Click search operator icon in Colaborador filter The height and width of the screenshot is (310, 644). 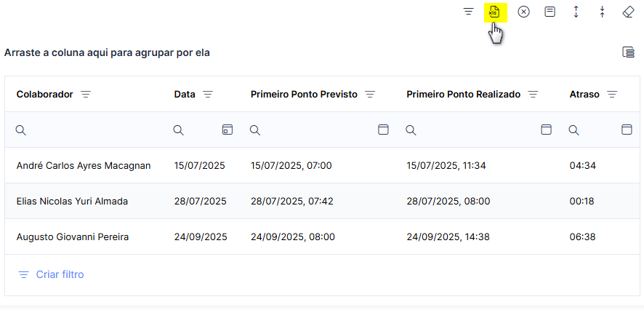pyautogui.click(x=21, y=130)
